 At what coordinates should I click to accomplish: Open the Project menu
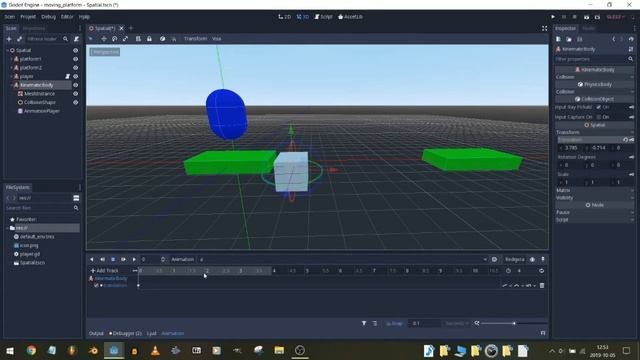(28, 17)
